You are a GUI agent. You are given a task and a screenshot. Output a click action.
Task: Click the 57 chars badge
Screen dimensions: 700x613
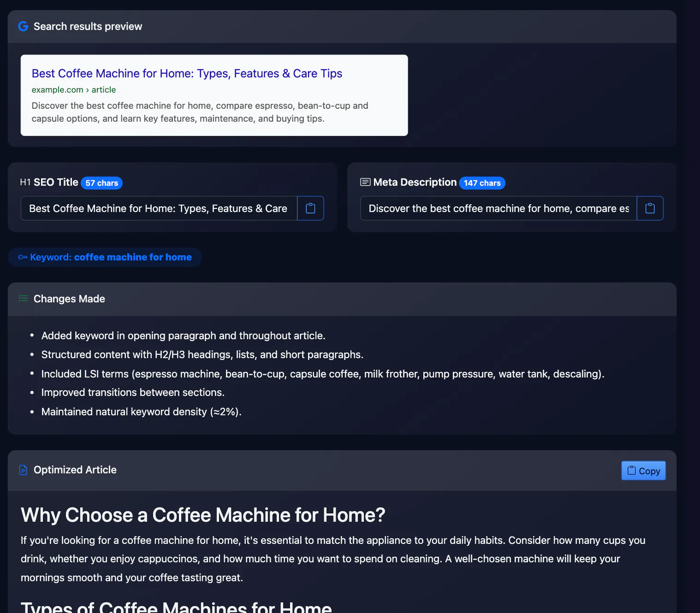coord(101,183)
